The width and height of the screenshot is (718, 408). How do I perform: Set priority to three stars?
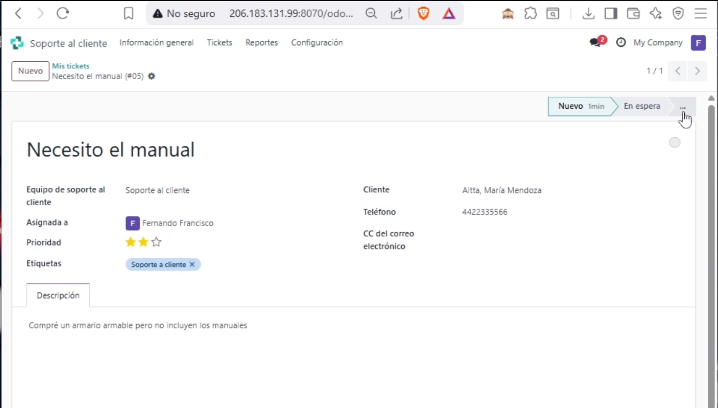click(x=156, y=242)
